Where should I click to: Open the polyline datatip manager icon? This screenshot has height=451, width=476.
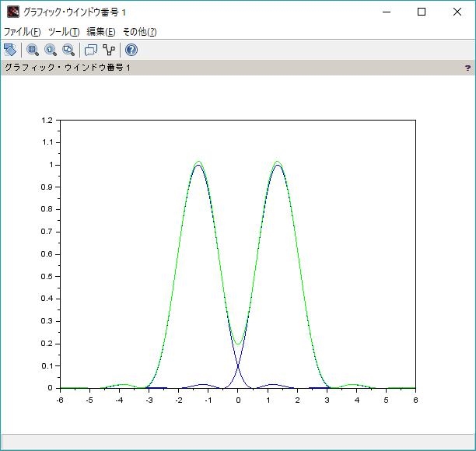109,50
